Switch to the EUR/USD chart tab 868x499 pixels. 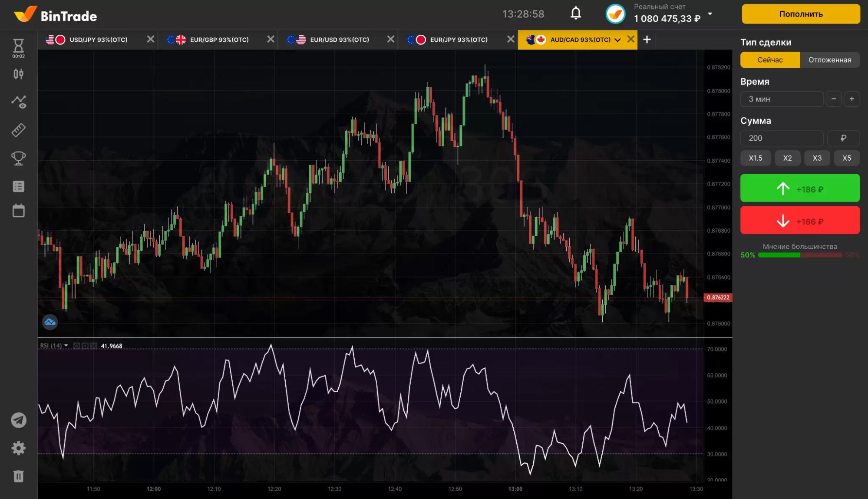339,40
